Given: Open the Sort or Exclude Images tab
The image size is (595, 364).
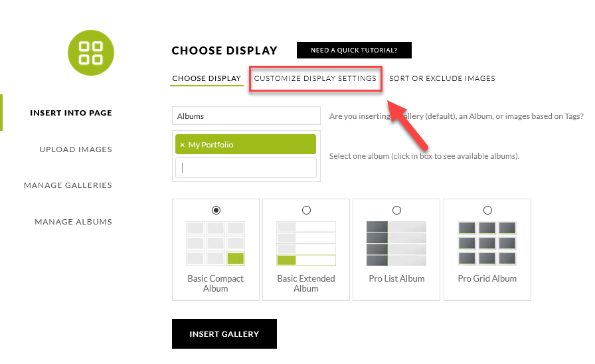Looking at the screenshot, I should [442, 78].
